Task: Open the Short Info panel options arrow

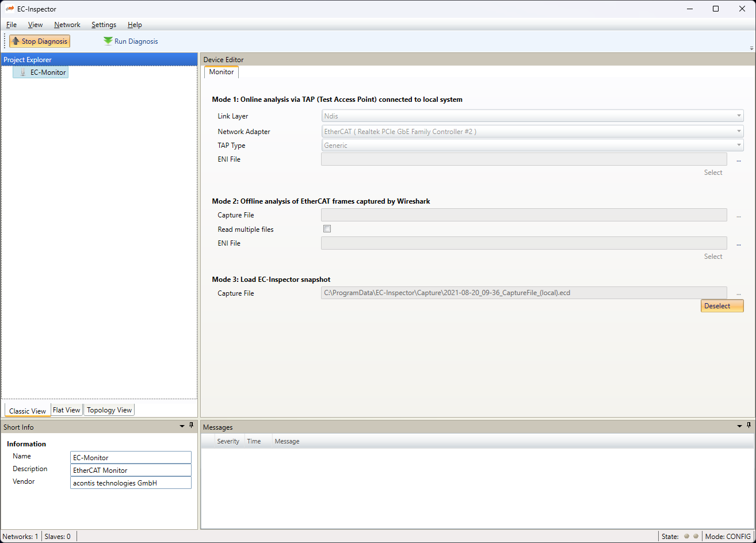Action: click(182, 426)
